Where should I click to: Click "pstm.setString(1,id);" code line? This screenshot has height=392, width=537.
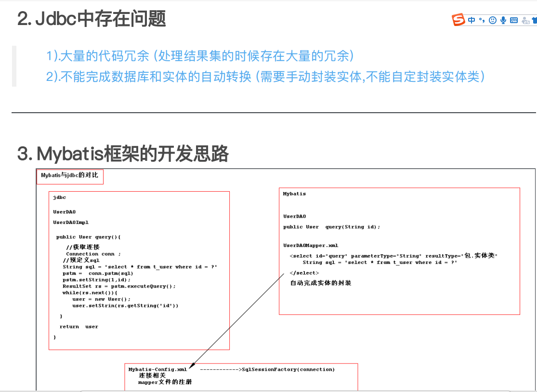[97, 280]
